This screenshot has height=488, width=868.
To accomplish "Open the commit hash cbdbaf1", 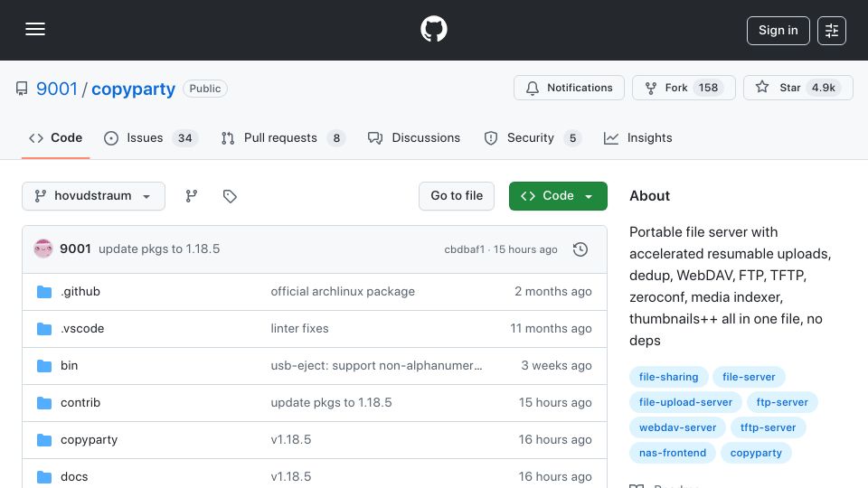I will [464, 249].
